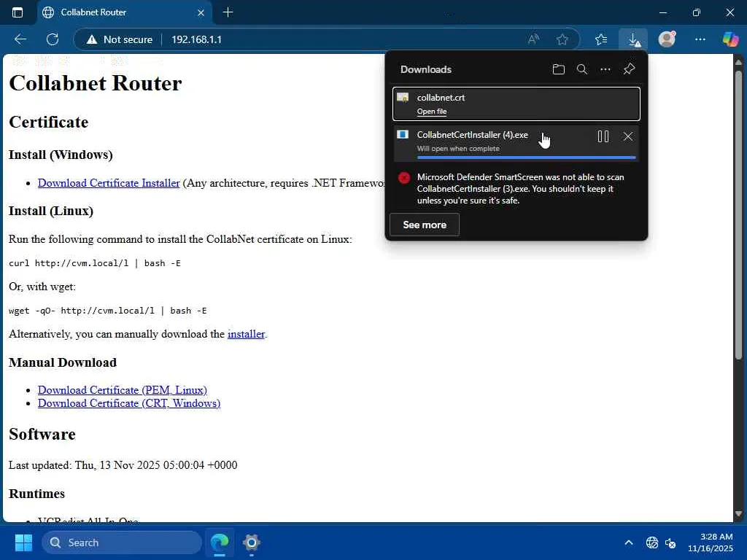Activate Read aloud icon in address bar
The width and height of the screenshot is (747, 560).
pyautogui.click(x=533, y=39)
